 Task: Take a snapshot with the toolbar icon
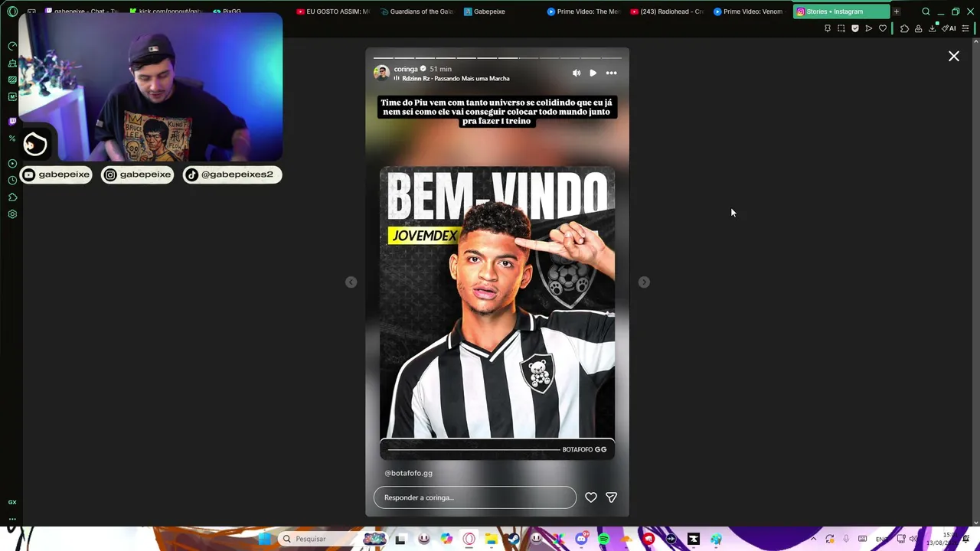point(841,28)
